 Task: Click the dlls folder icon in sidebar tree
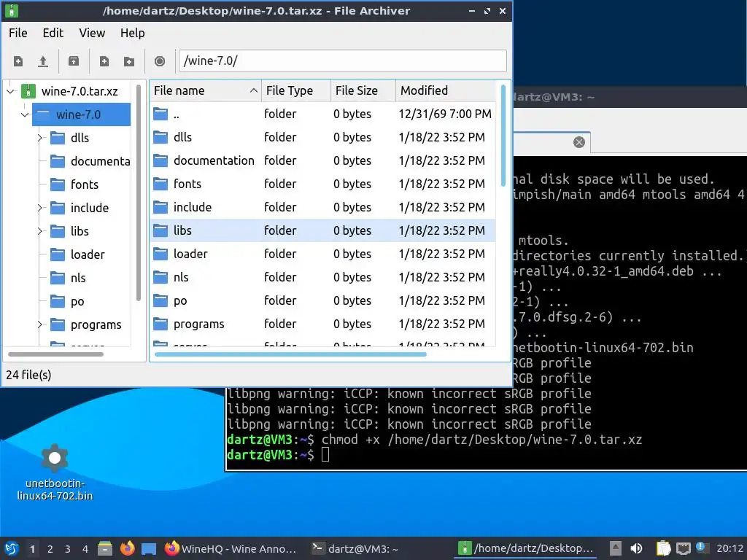click(58, 138)
